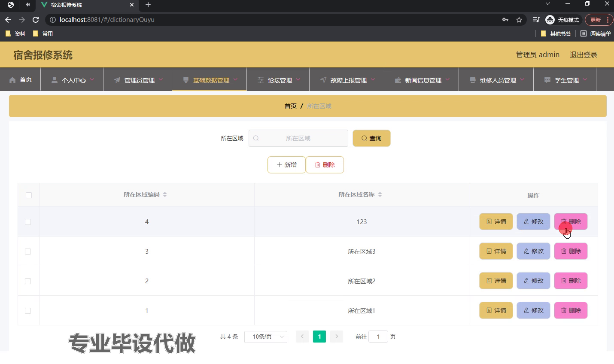The width and height of the screenshot is (614, 364).
Task: Go back using the browser back arrow
Action: coord(8,20)
